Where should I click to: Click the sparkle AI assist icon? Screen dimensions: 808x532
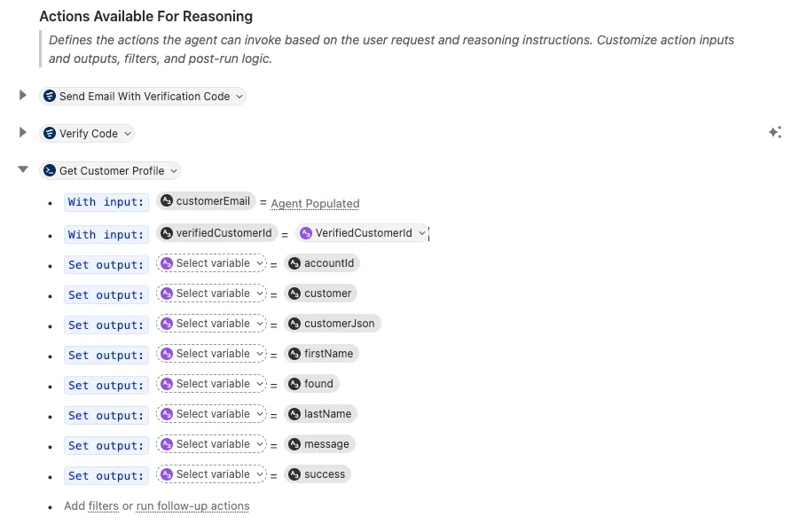(x=775, y=133)
